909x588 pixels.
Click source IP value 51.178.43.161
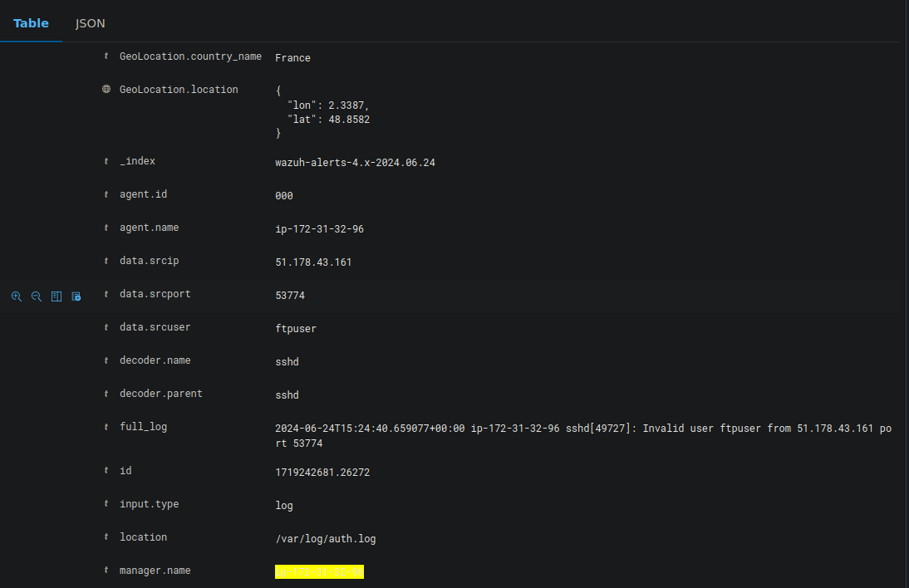313,262
